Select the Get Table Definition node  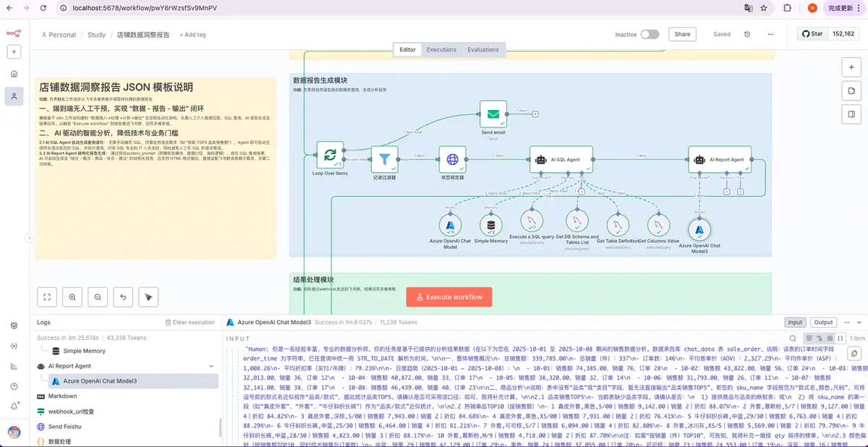[618, 226]
